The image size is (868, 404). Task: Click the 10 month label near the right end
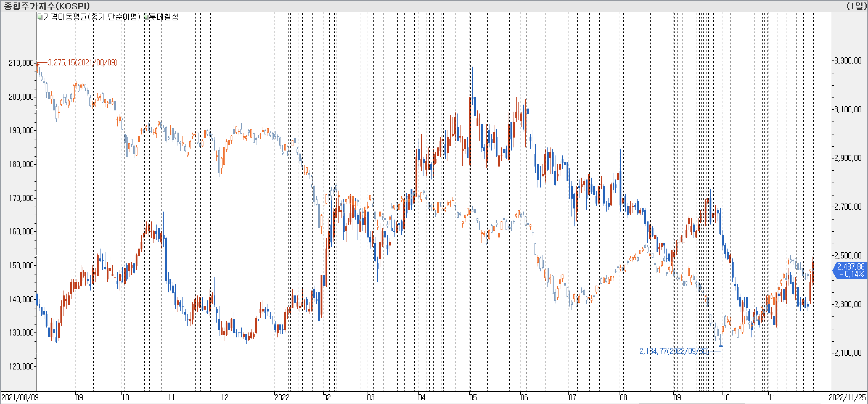coord(726,397)
